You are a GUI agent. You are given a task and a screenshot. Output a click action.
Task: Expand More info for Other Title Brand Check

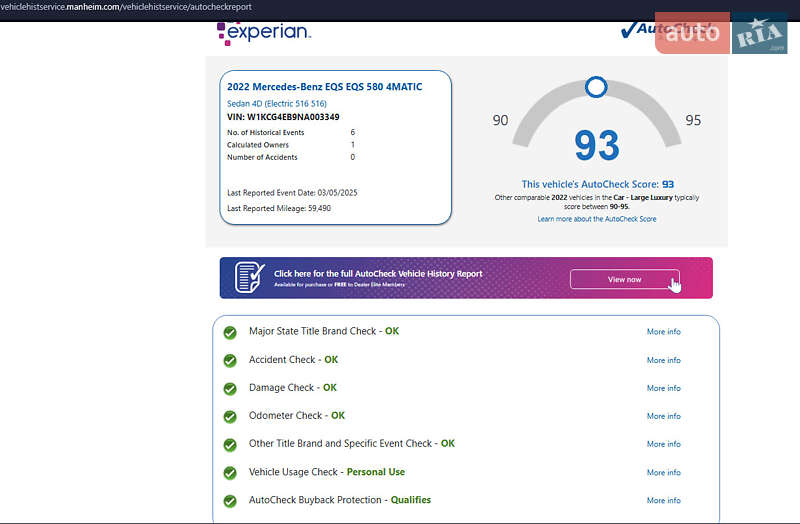pos(663,444)
